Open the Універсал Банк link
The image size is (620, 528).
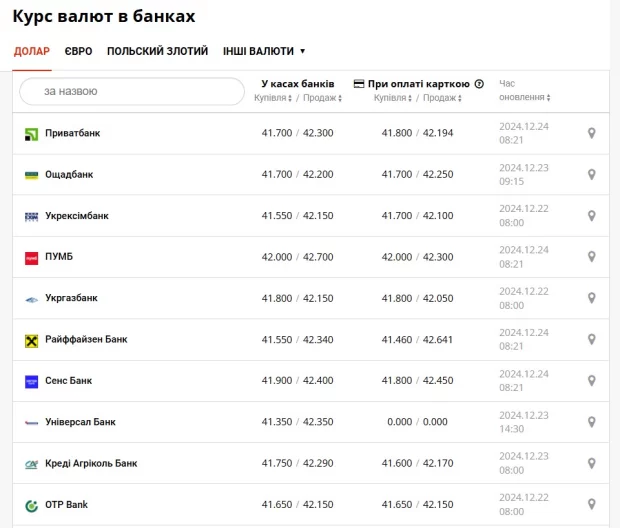pos(80,422)
